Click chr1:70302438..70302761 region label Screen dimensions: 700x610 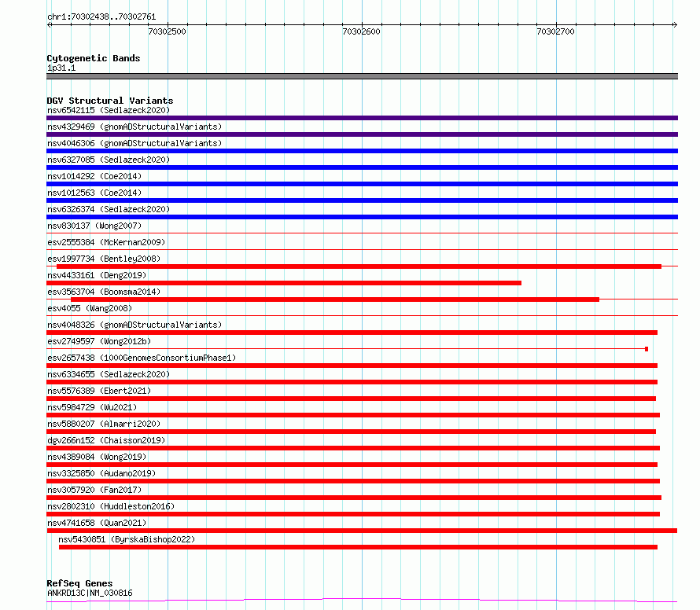(x=101, y=17)
